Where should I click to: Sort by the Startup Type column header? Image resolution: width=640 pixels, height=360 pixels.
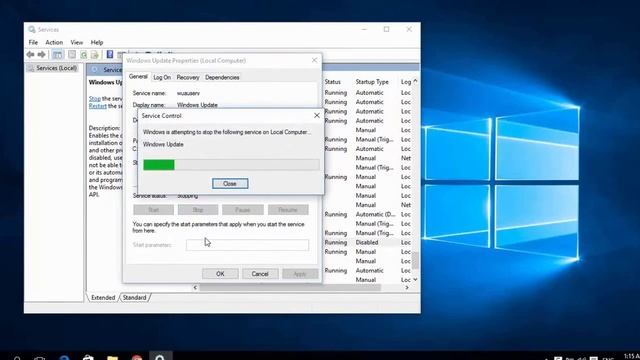coord(372,82)
